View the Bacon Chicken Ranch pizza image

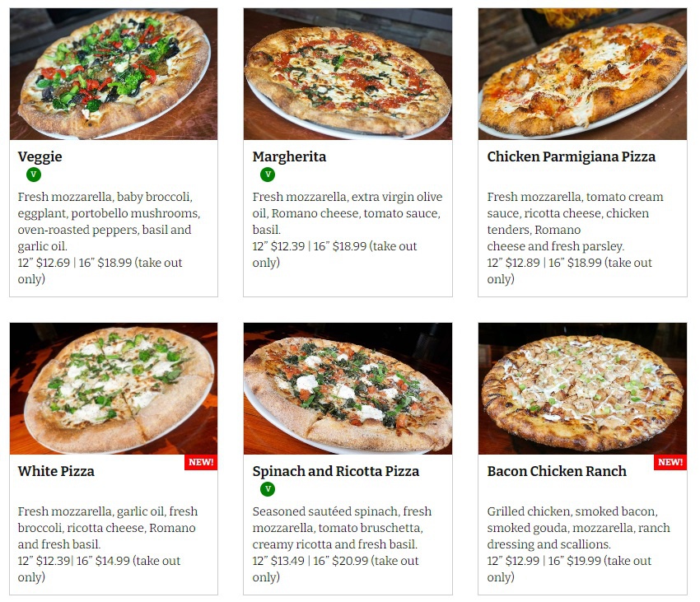tap(582, 389)
